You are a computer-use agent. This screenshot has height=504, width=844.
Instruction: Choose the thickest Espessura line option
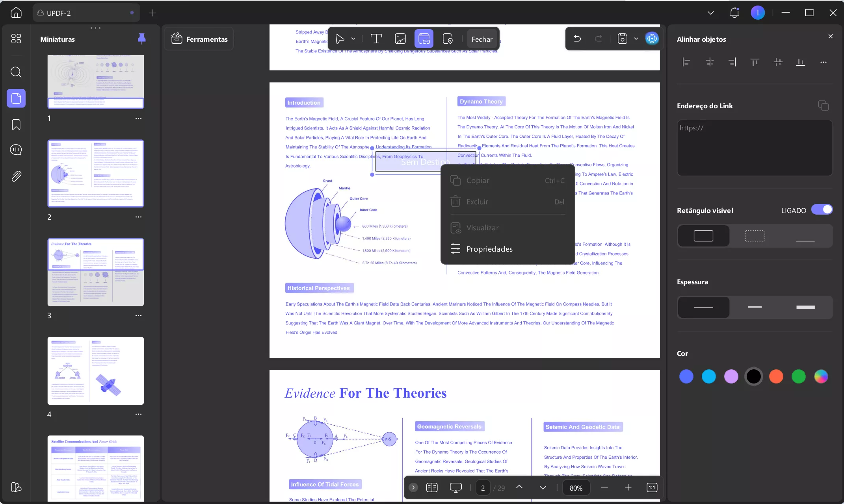click(805, 307)
